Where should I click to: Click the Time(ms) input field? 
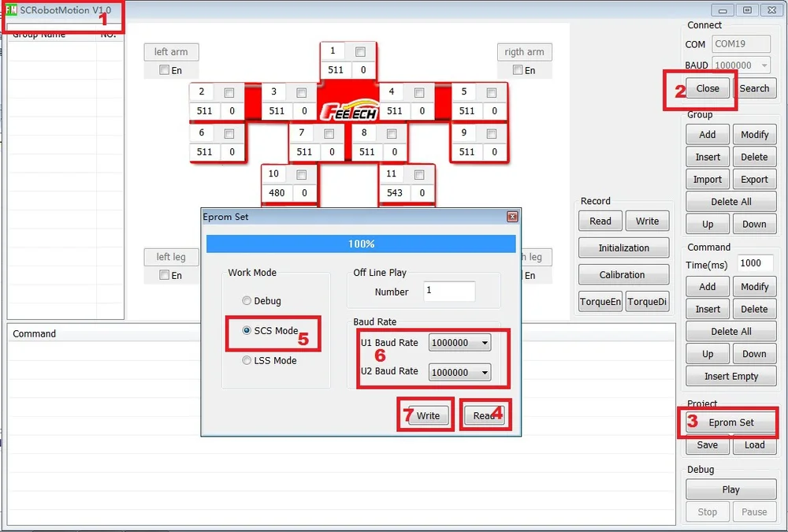tap(756, 263)
